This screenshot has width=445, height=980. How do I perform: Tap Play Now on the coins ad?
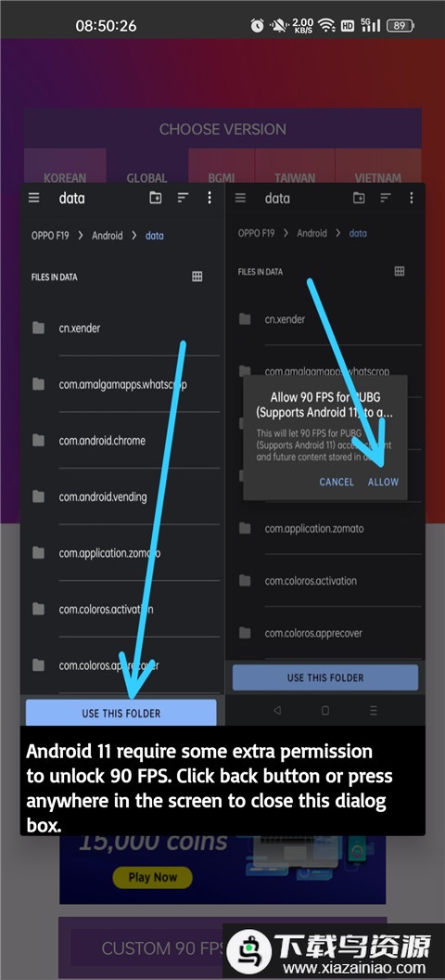pos(152,877)
